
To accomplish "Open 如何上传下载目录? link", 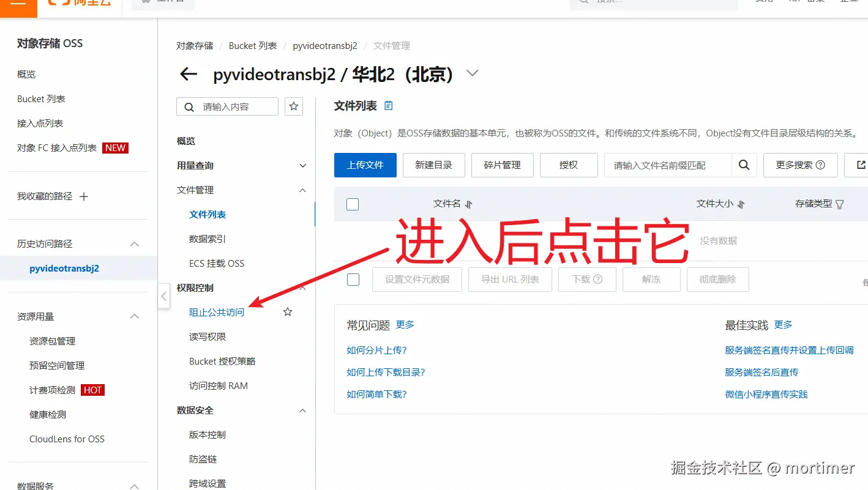I will click(386, 372).
